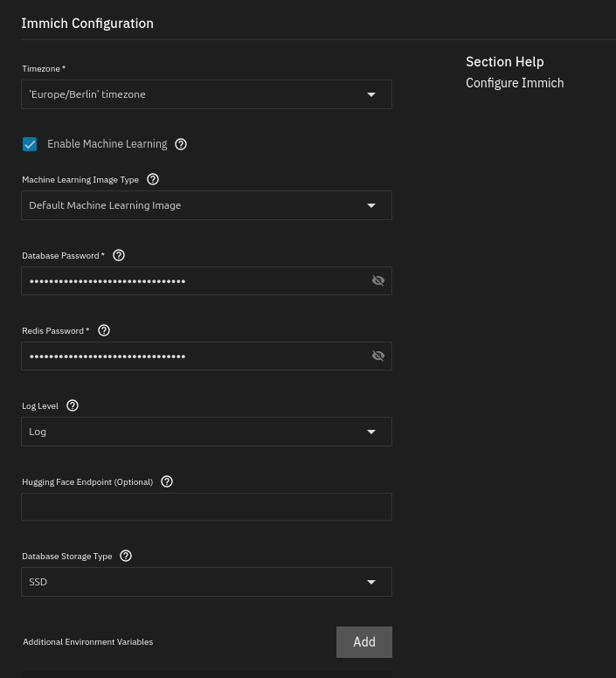
Task: Change Database Storage Type from SSD
Action: tap(206, 582)
